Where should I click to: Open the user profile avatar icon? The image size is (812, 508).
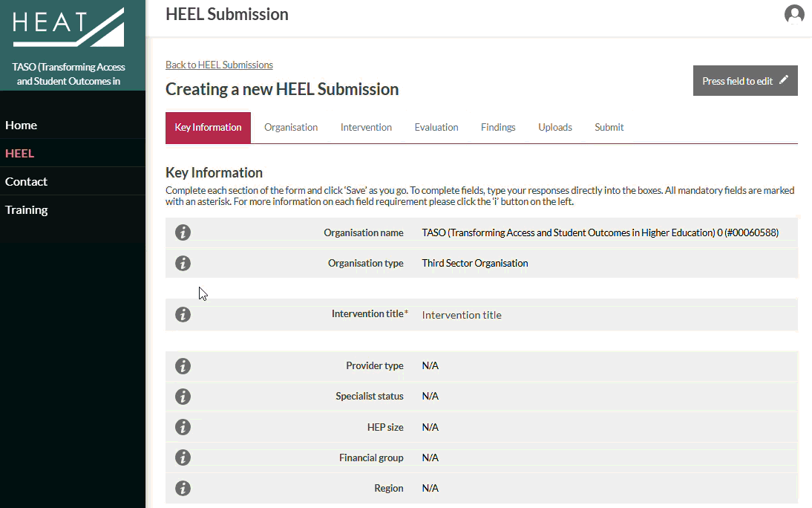pos(794,15)
